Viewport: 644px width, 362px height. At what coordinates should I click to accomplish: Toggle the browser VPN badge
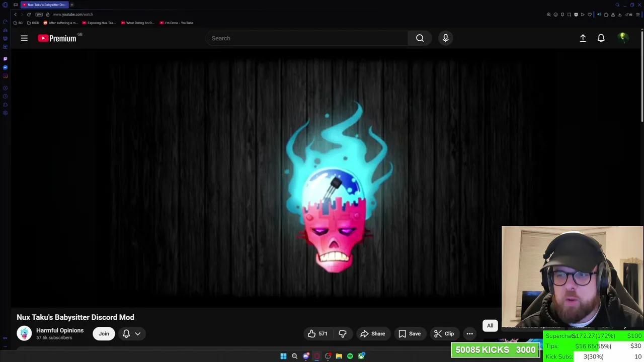pyautogui.click(x=39, y=15)
